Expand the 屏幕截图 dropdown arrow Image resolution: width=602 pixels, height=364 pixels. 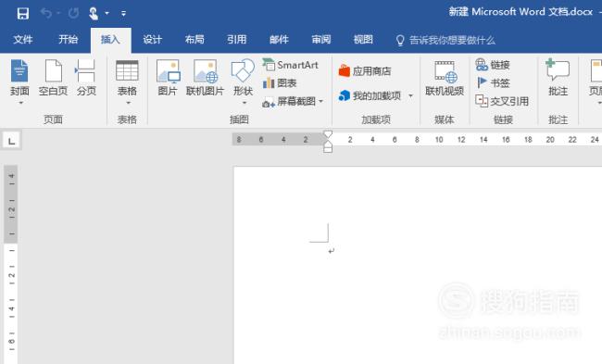click(321, 101)
